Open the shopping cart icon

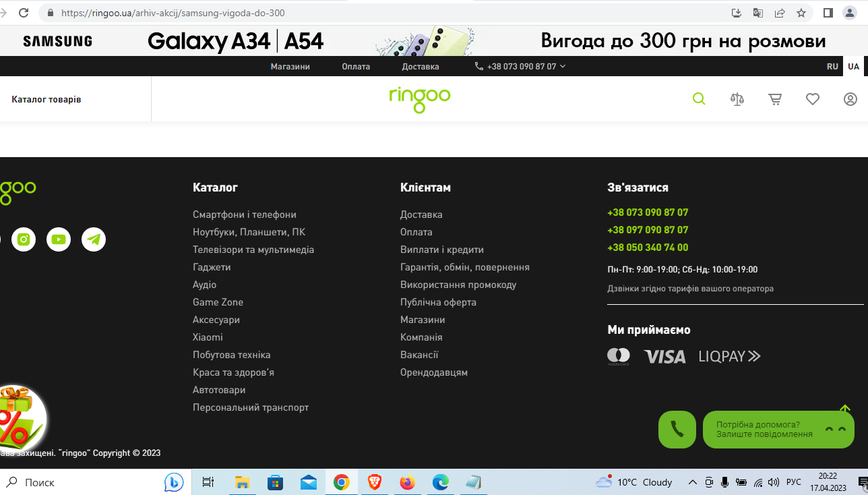coord(775,99)
